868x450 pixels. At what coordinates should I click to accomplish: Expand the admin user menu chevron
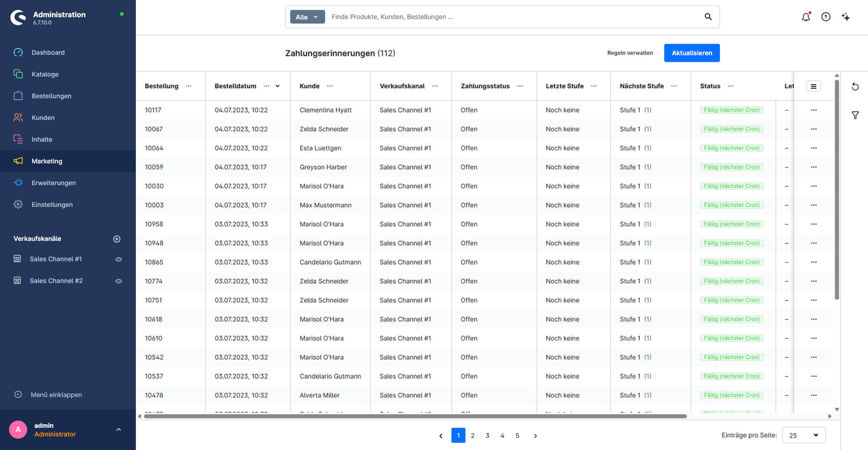point(118,430)
